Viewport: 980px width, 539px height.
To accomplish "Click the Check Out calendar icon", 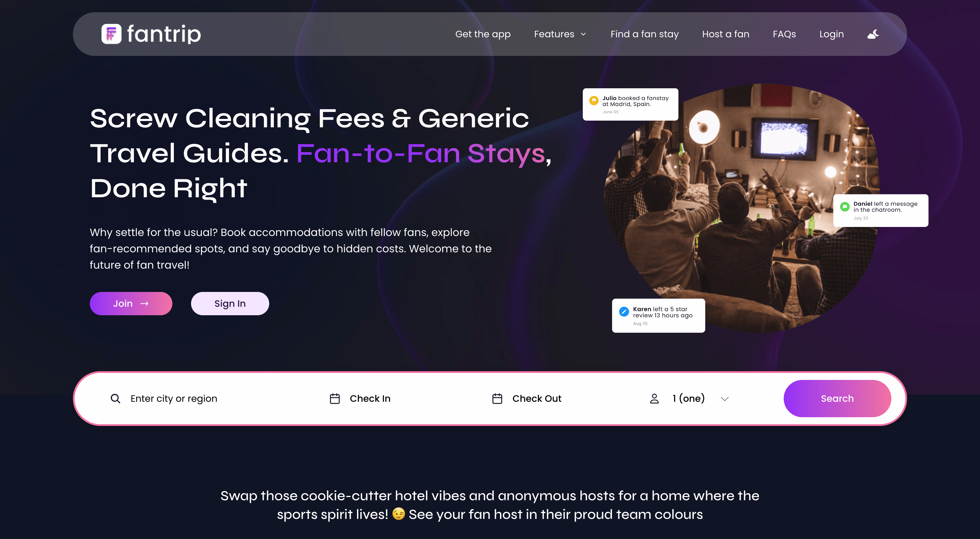I will pos(497,398).
